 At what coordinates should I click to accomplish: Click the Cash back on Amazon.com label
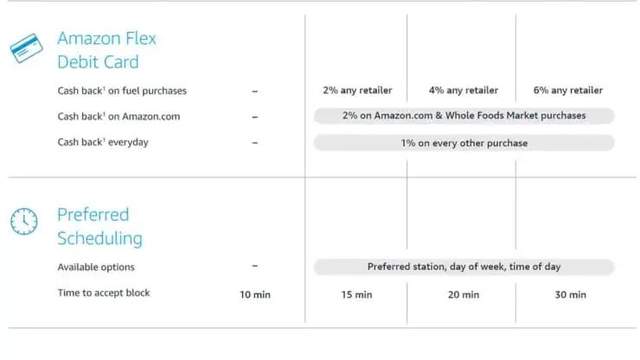(119, 116)
